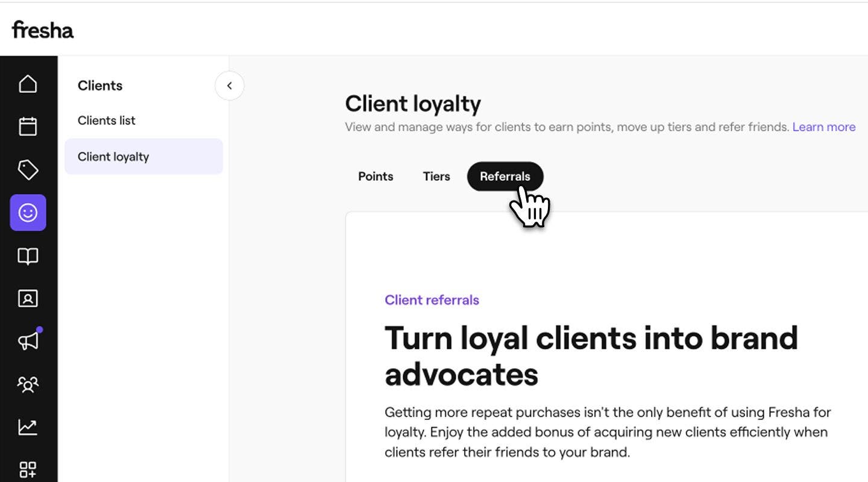Open the Calendar icon in the sidebar
Screen dimensions: 868x482
(x=28, y=127)
